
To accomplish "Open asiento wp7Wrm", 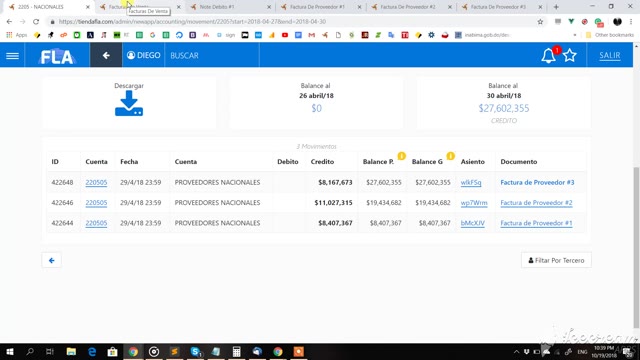I will pos(474,203).
